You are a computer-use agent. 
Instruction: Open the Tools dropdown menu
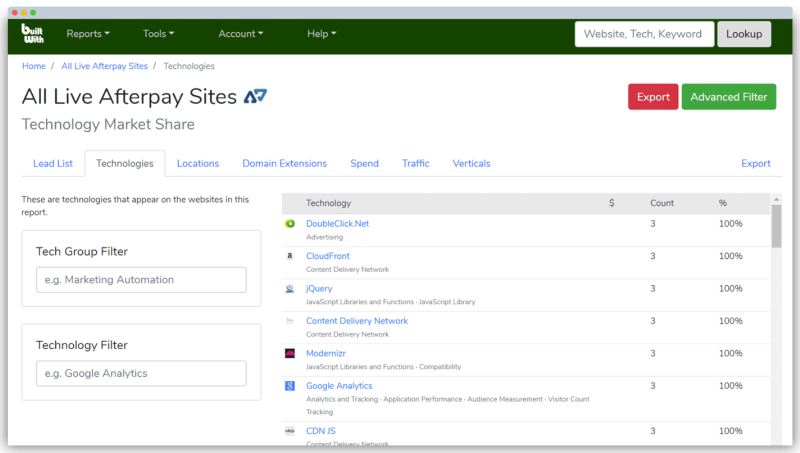click(x=158, y=34)
